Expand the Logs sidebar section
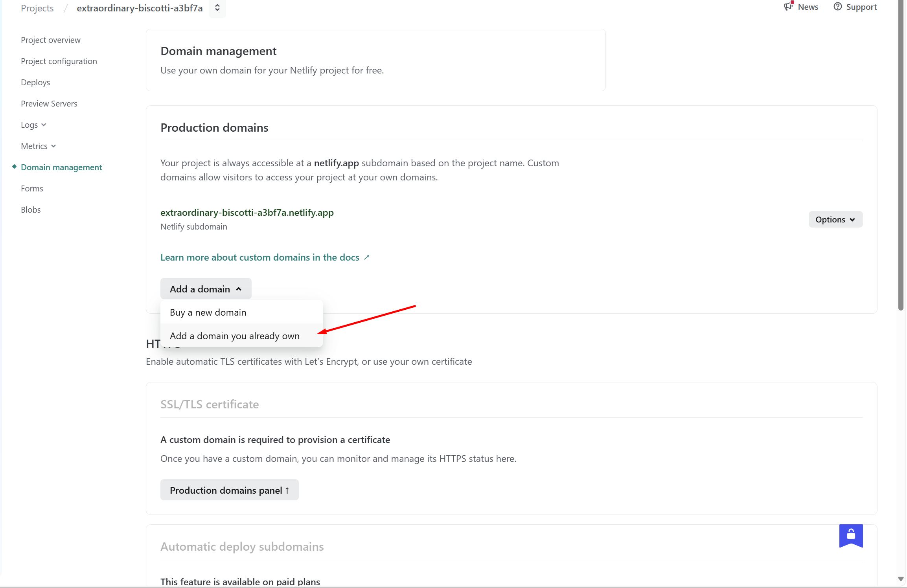The width and height of the screenshot is (907, 588). (33, 125)
